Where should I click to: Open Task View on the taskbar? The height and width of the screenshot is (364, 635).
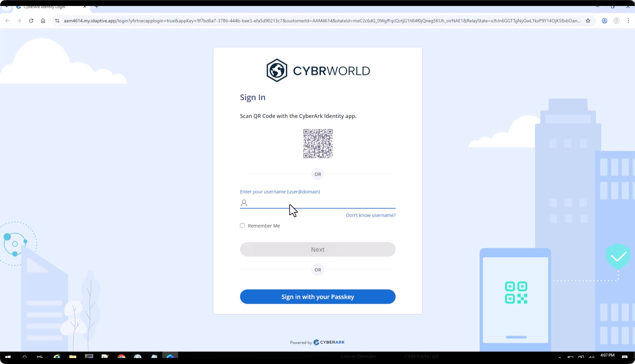[x=40, y=357]
